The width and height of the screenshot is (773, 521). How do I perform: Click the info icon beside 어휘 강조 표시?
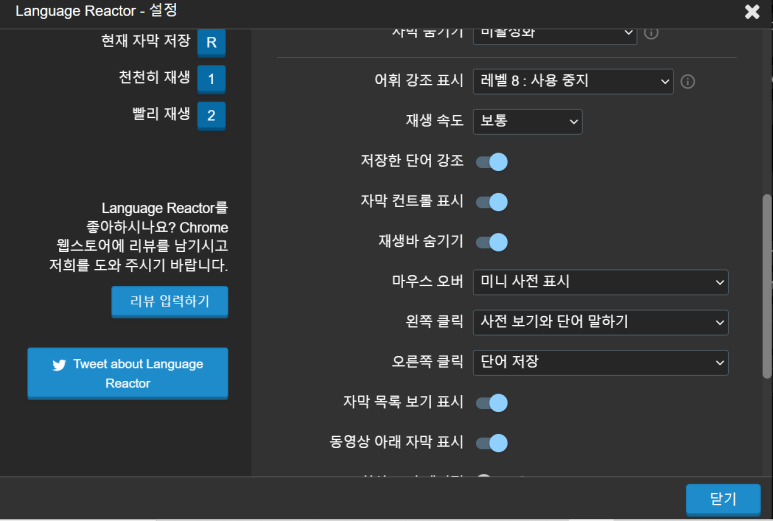[687, 81]
